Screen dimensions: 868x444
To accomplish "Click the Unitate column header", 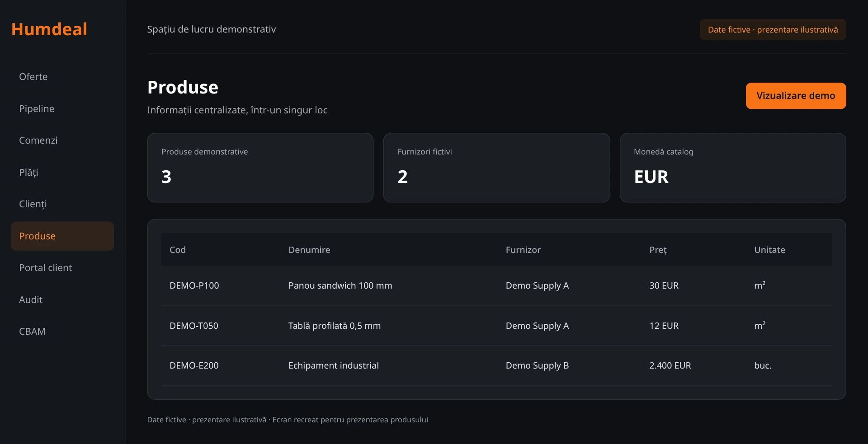I will click(769, 250).
